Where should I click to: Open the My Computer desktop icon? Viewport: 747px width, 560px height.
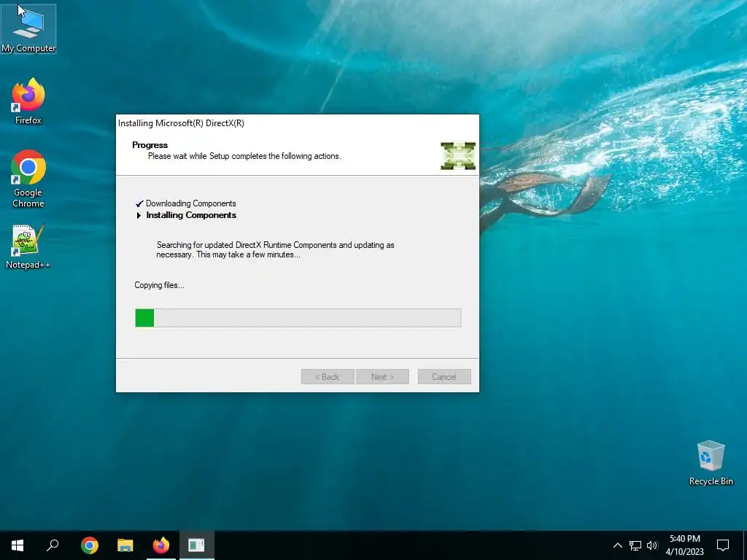point(28,28)
